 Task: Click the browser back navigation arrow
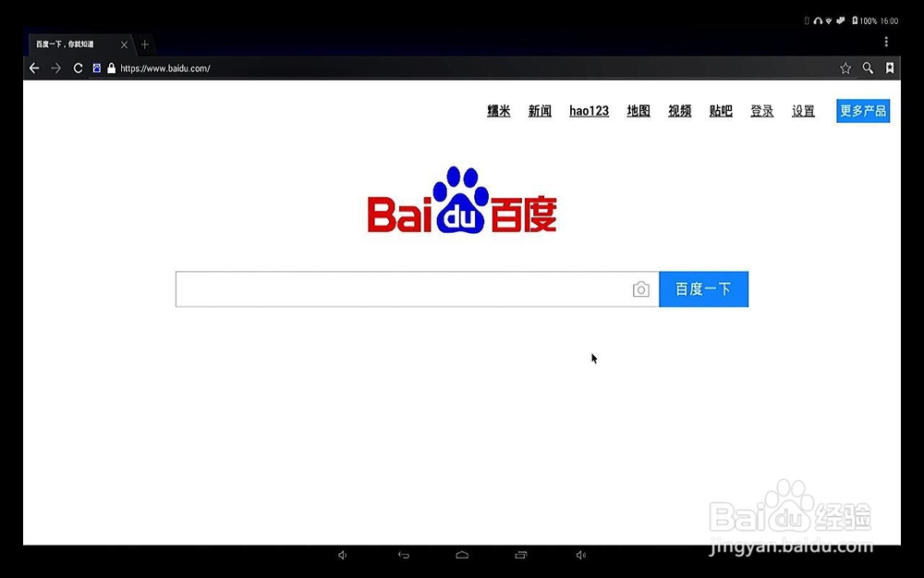pyautogui.click(x=34, y=68)
